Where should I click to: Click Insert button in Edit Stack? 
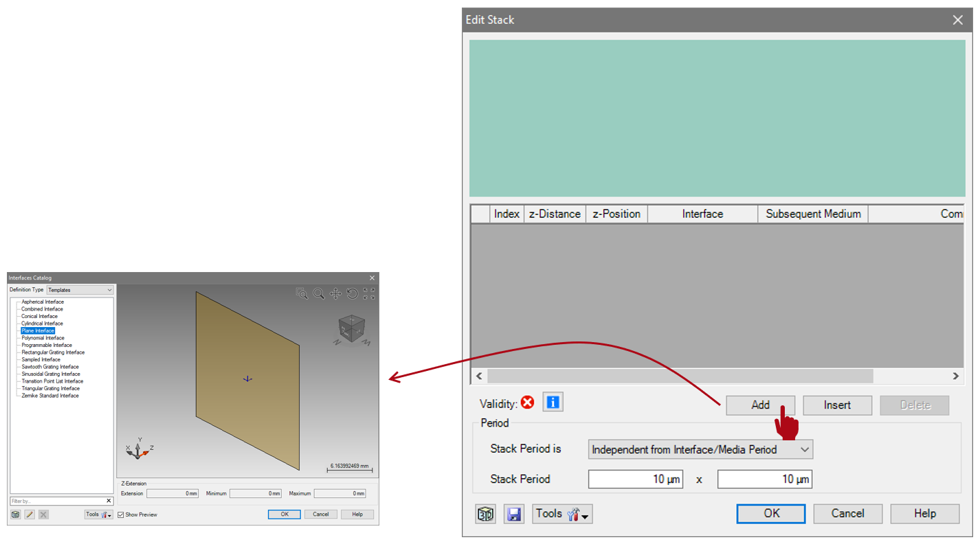tap(837, 405)
